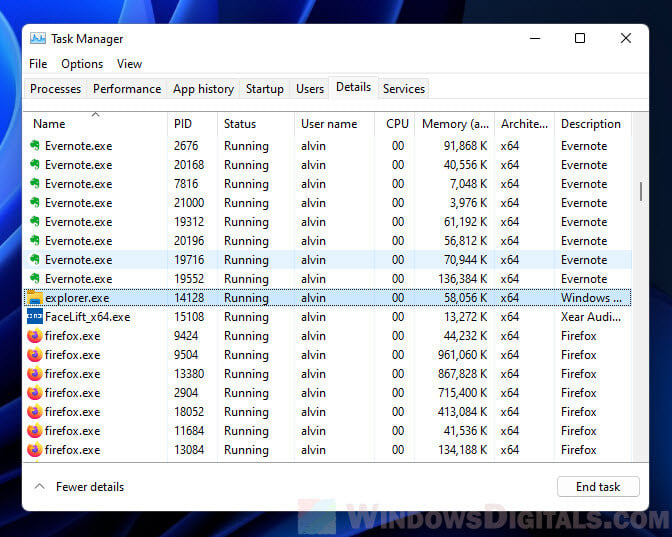The image size is (672, 537).
Task: Click memory value 136,384 K
Action: pos(462,279)
